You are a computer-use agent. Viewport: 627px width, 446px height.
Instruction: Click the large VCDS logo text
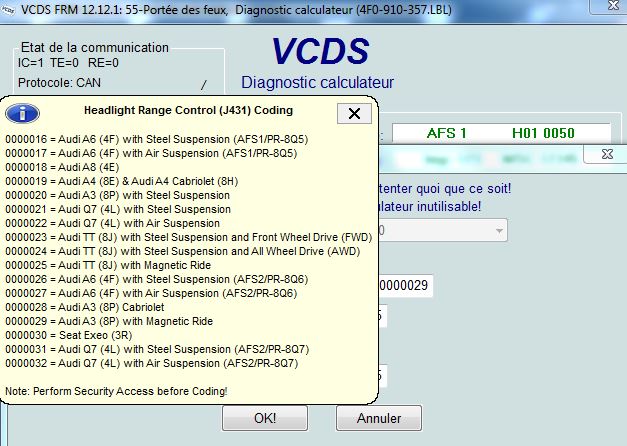pyautogui.click(x=320, y=51)
